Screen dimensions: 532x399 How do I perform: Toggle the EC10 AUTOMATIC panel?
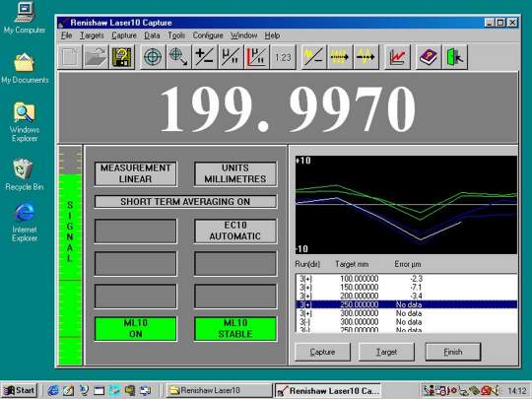[235, 231]
